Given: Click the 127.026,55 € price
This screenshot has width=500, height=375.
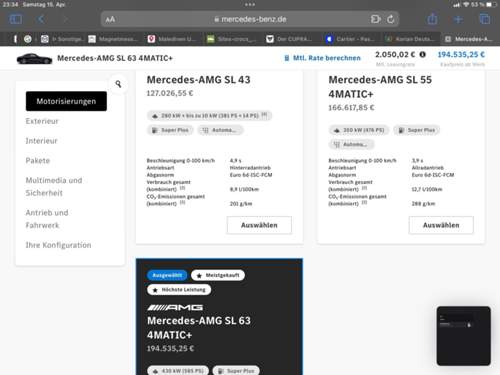Looking at the screenshot, I should point(170,93).
